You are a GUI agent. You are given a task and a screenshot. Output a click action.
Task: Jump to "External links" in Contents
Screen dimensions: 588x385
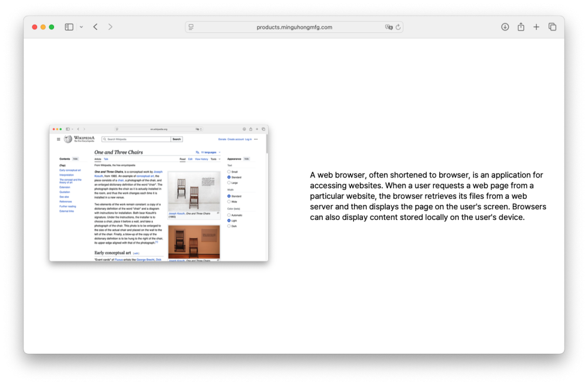66,211
